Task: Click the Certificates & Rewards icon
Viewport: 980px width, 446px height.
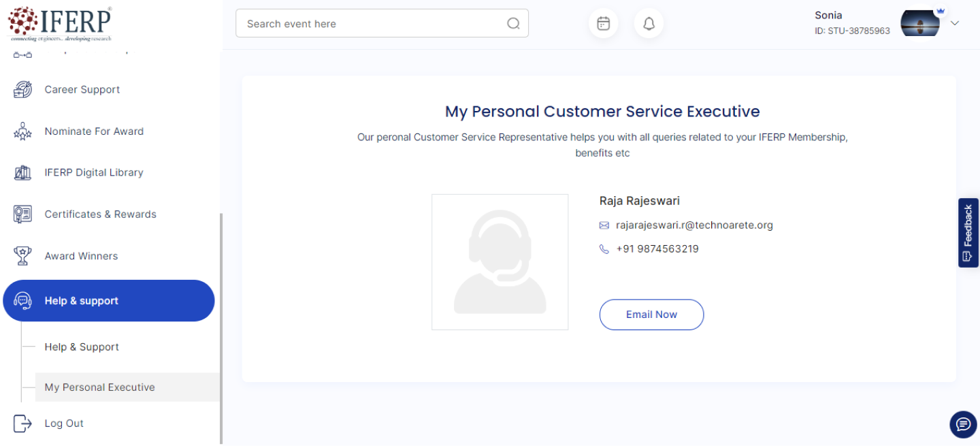Action: pyautogui.click(x=22, y=214)
